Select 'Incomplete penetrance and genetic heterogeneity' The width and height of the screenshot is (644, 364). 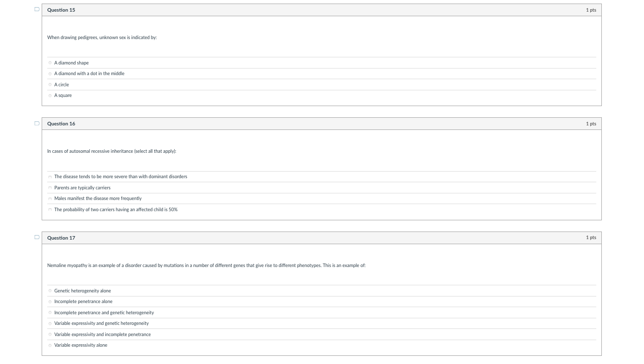pyautogui.click(x=50, y=313)
